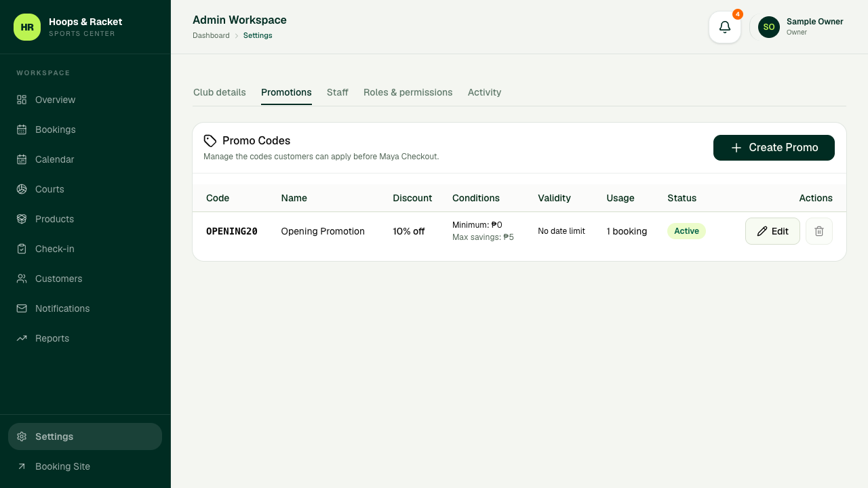Click the No date limit validity
Image resolution: width=868 pixels, height=488 pixels.
coord(561,231)
